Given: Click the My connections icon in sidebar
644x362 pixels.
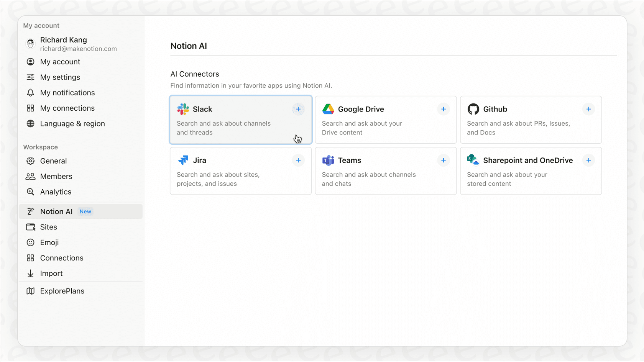Looking at the screenshot, I should 30,108.
